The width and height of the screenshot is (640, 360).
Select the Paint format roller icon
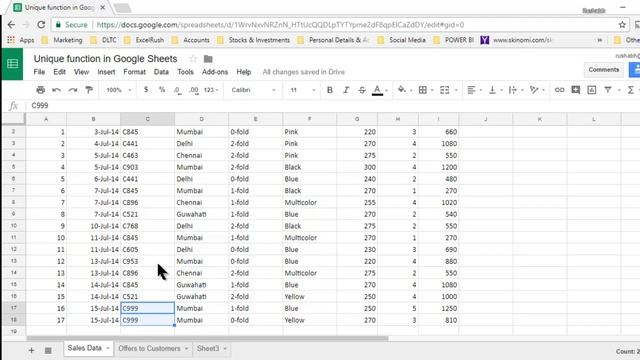click(x=89, y=90)
